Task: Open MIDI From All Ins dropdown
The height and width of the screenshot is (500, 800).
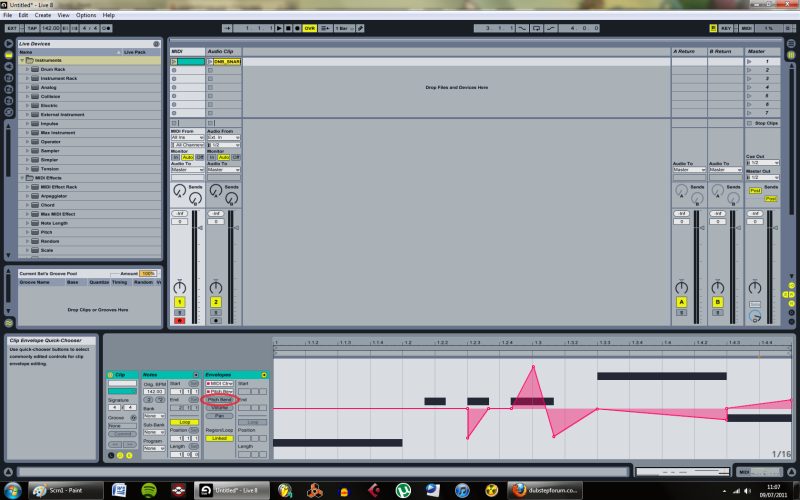Action: coord(187,138)
